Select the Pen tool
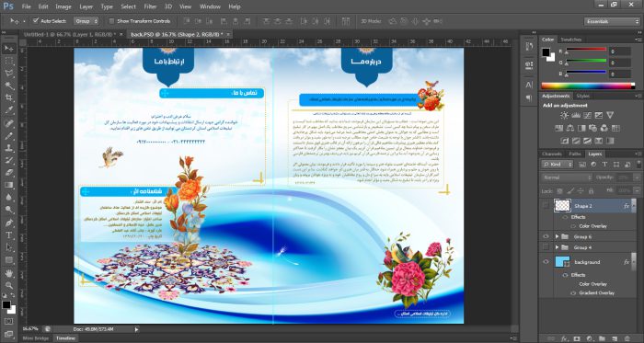644x343 pixels. (9, 223)
